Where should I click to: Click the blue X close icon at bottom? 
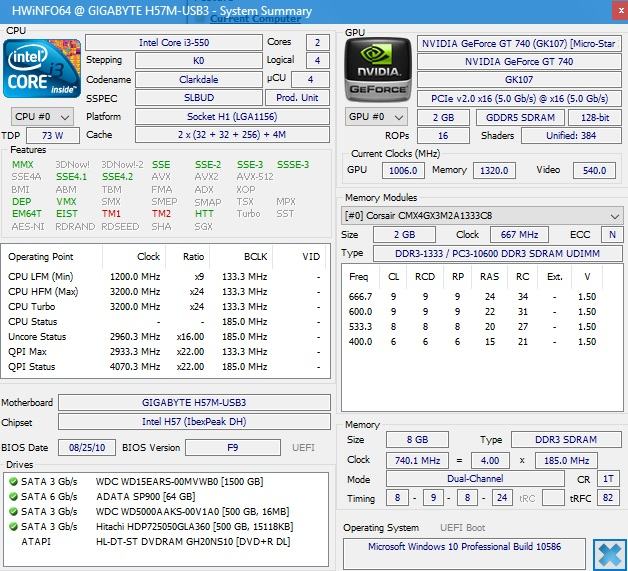click(x=610, y=555)
